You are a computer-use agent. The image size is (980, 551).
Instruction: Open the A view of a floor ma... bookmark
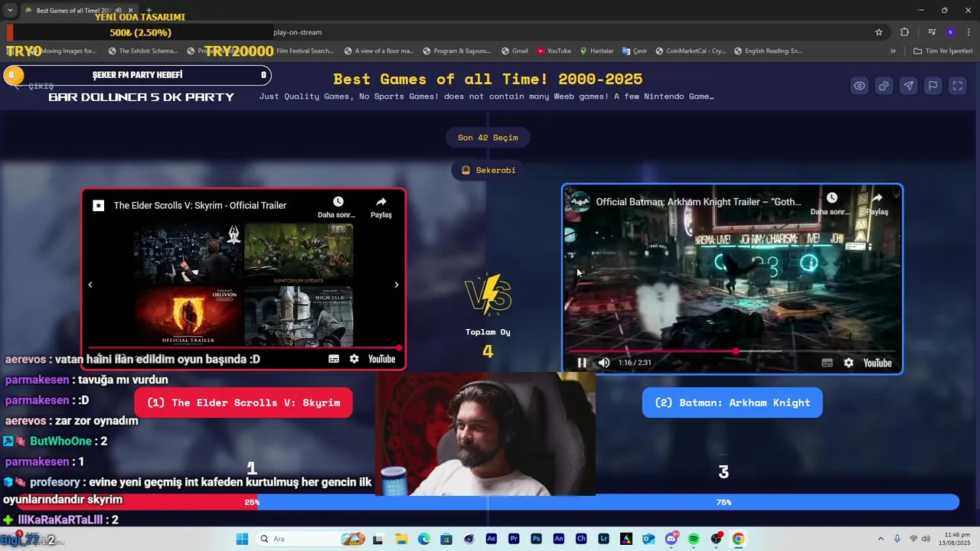pos(378,51)
